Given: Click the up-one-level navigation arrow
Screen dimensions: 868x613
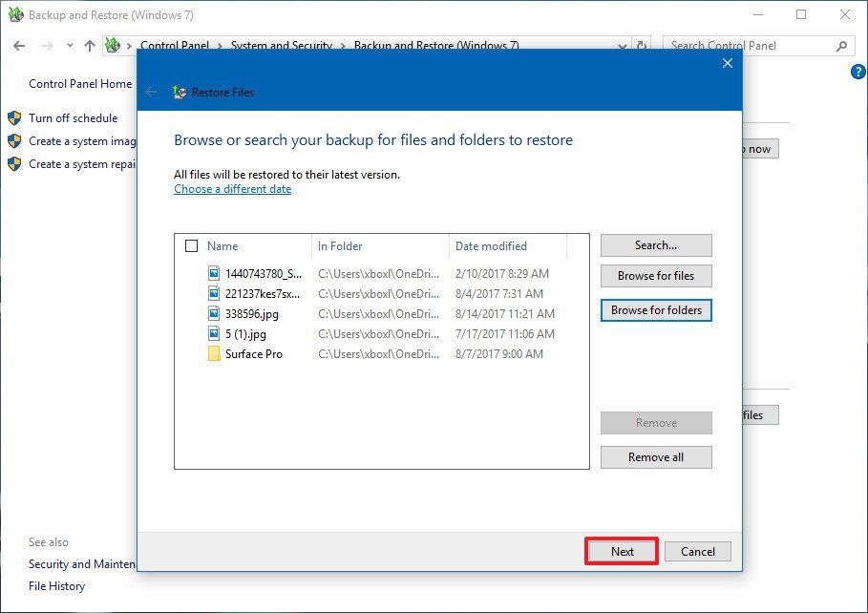Looking at the screenshot, I should point(89,45).
